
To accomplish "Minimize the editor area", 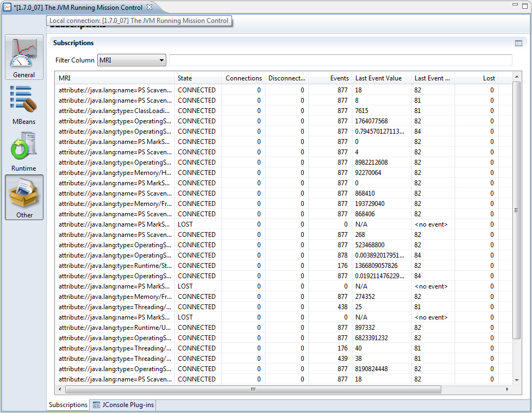I will pos(515,5).
